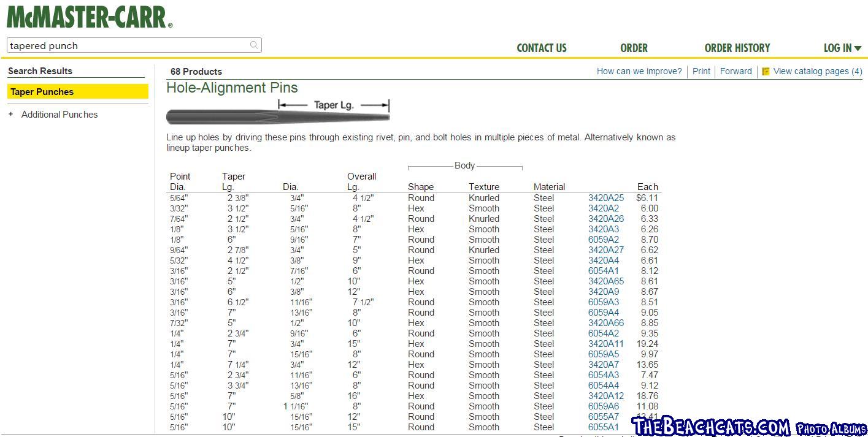Open part number 3420A9
The image size is (868, 437).
pos(604,292)
